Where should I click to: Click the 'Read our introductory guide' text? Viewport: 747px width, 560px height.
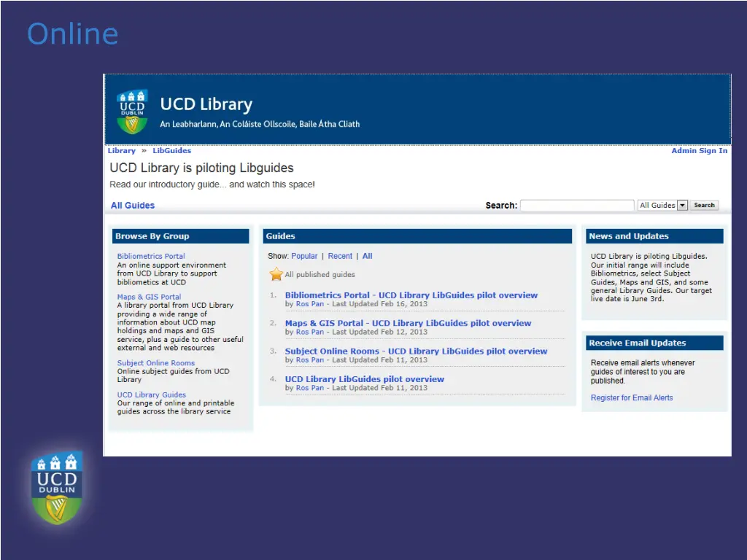212,184
